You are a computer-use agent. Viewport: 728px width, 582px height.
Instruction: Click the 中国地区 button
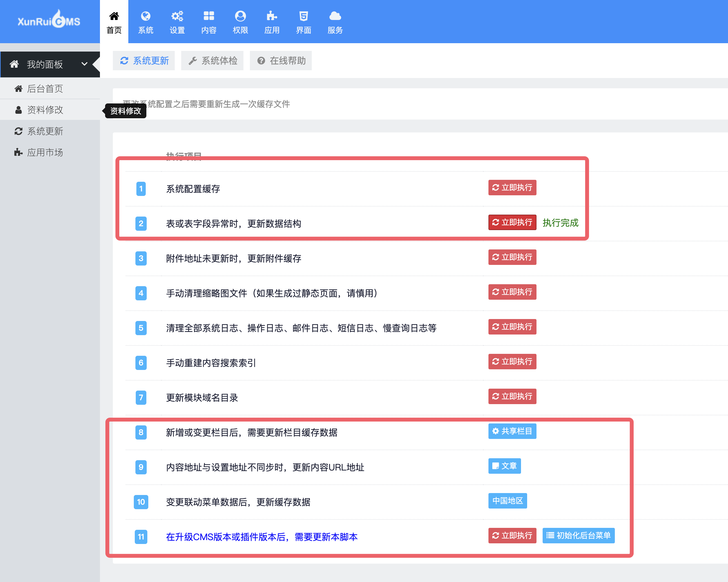pyautogui.click(x=507, y=501)
